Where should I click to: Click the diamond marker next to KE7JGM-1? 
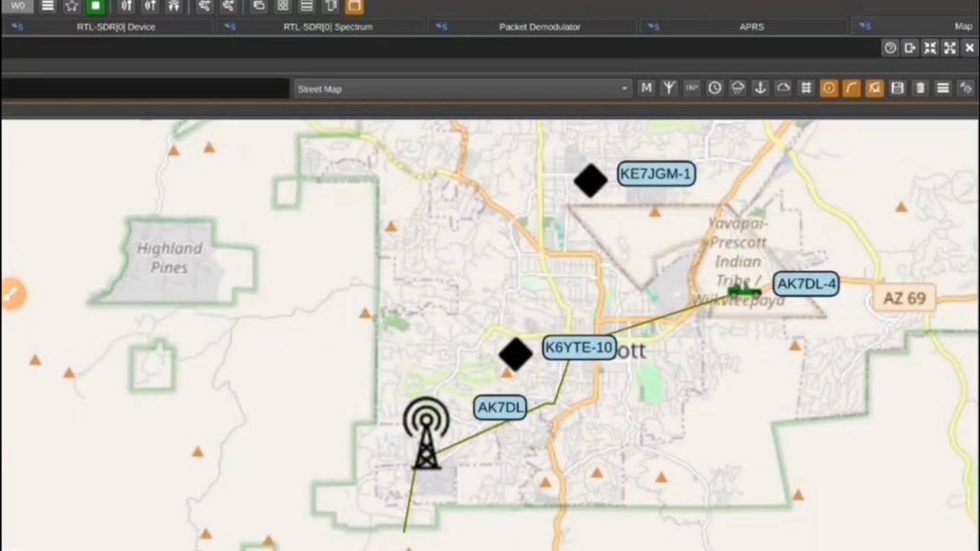coord(590,181)
